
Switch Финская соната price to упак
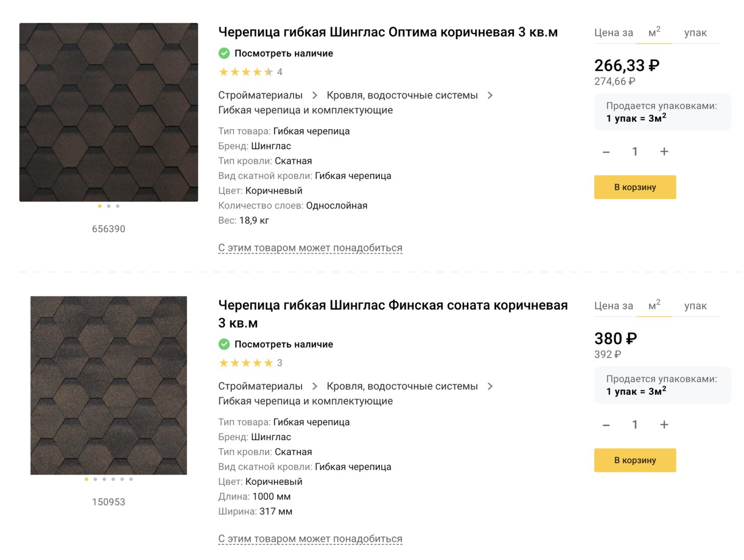tap(695, 306)
